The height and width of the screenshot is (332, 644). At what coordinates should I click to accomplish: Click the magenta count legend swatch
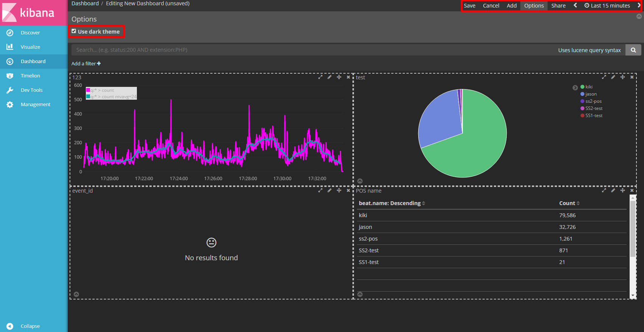(88, 90)
